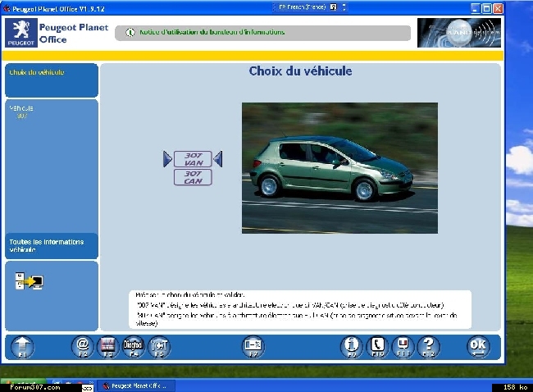
Task: Minimize the Peugeot Planet Office window
Action: point(476,8)
